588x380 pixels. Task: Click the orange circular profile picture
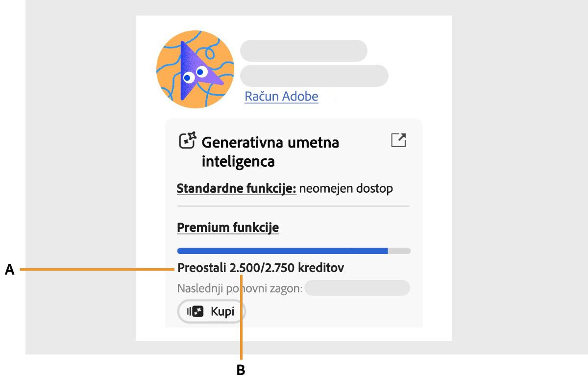195,69
